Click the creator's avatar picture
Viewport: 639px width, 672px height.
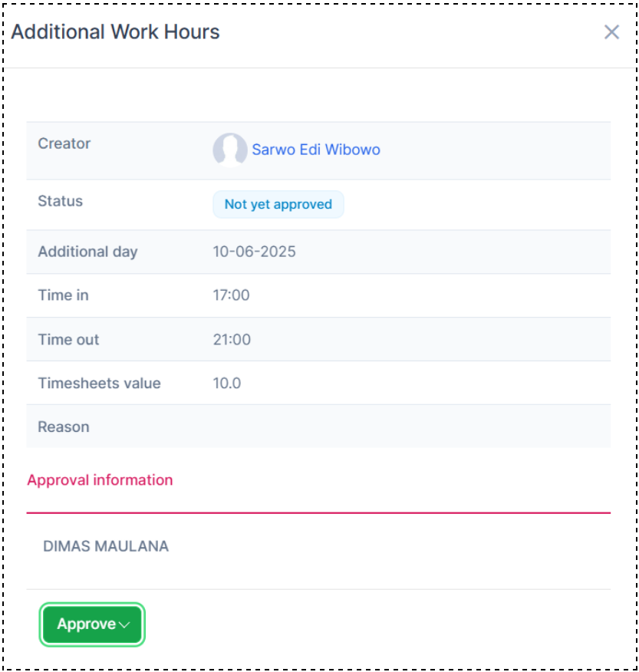(229, 150)
